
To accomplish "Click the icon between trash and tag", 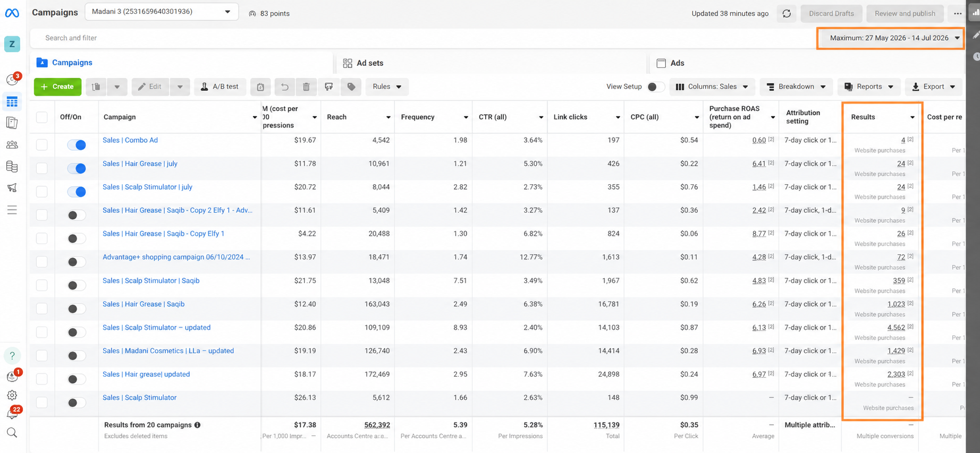I will pos(329,87).
